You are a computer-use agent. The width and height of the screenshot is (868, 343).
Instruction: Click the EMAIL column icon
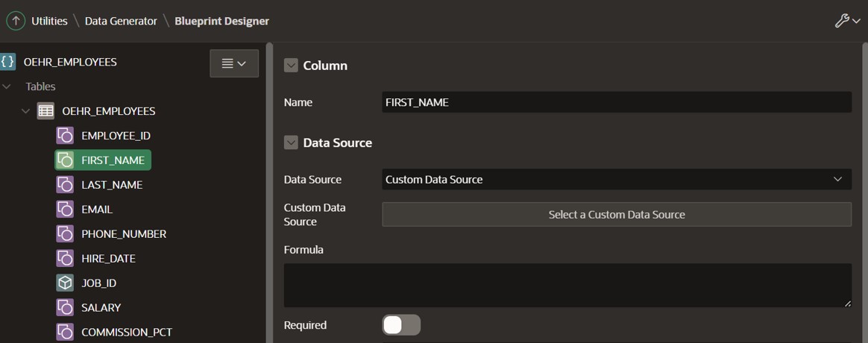(65, 209)
